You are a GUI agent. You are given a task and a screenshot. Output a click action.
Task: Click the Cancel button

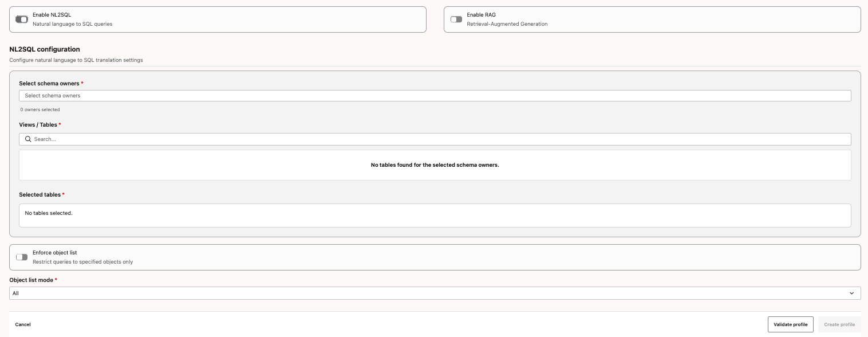23,324
